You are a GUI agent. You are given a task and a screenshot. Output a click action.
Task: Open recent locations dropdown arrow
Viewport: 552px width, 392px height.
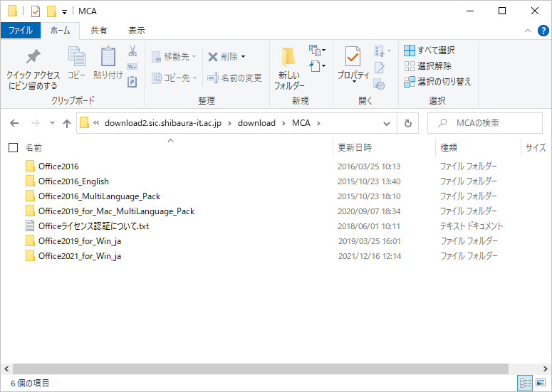pyautogui.click(x=52, y=123)
